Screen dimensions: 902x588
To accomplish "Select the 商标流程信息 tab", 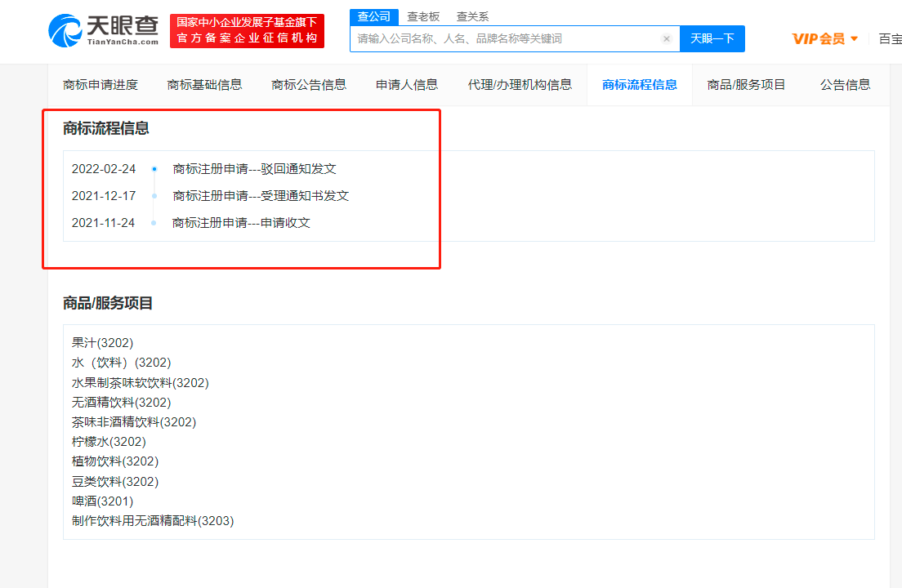I will tap(639, 85).
